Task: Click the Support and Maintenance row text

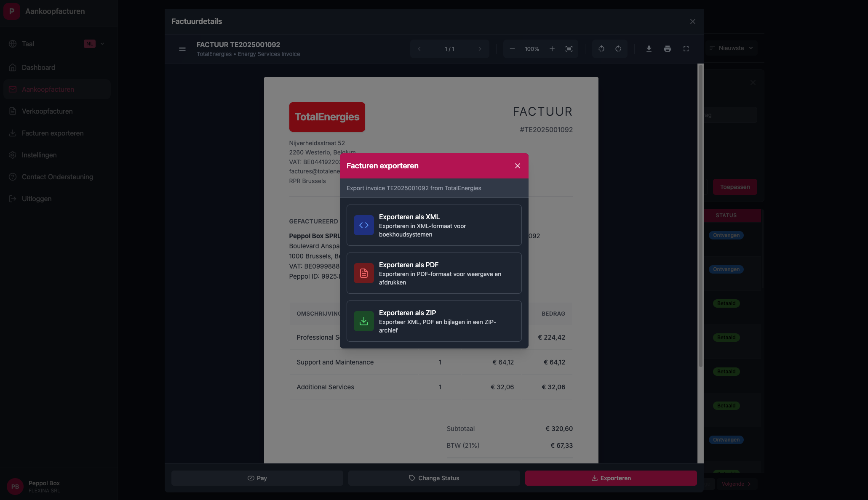Action: tap(335, 362)
